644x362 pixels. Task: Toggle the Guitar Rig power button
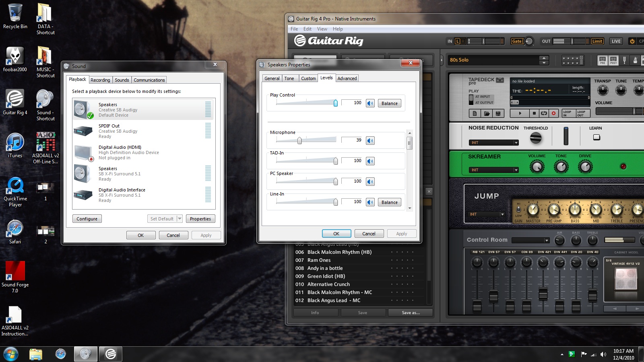pyautogui.click(x=632, y=41)
